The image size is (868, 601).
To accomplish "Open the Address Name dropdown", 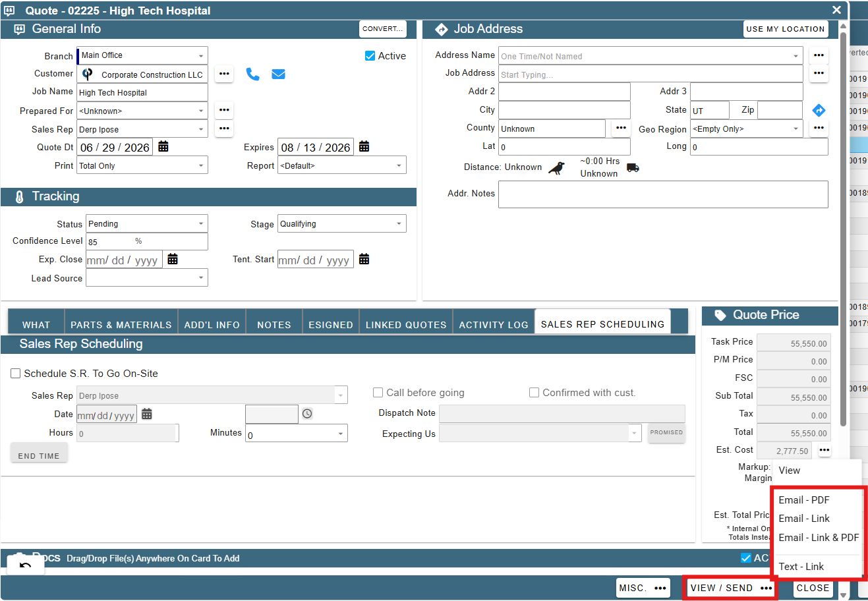I will [651, 56].
